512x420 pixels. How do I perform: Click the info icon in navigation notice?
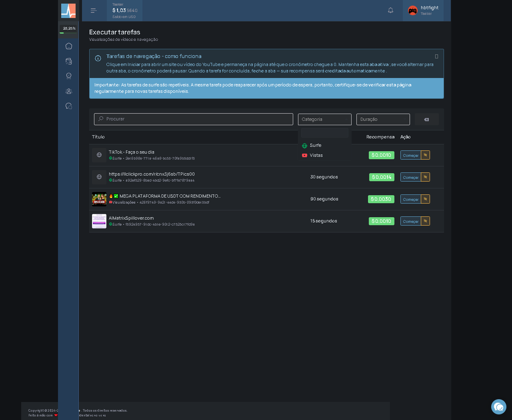click(x=98, y=58)
